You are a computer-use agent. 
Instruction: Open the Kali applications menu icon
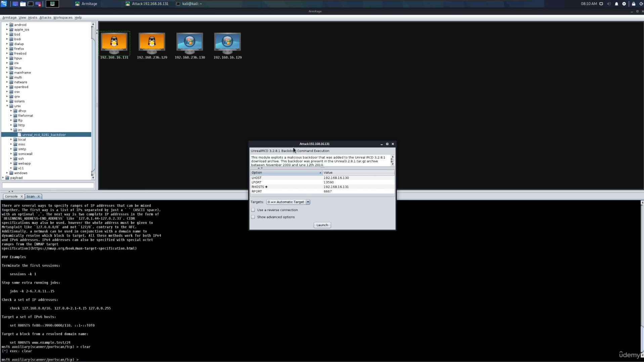[4, 4]
